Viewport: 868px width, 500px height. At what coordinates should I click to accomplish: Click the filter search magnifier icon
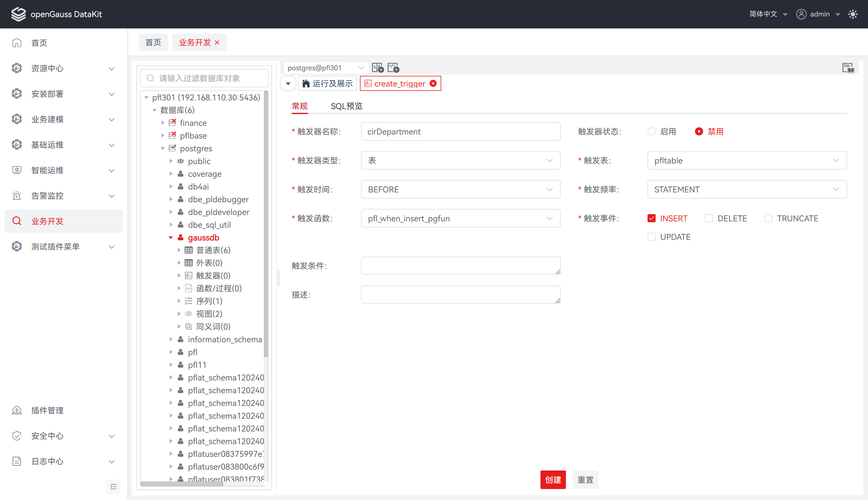click(150, 78)
